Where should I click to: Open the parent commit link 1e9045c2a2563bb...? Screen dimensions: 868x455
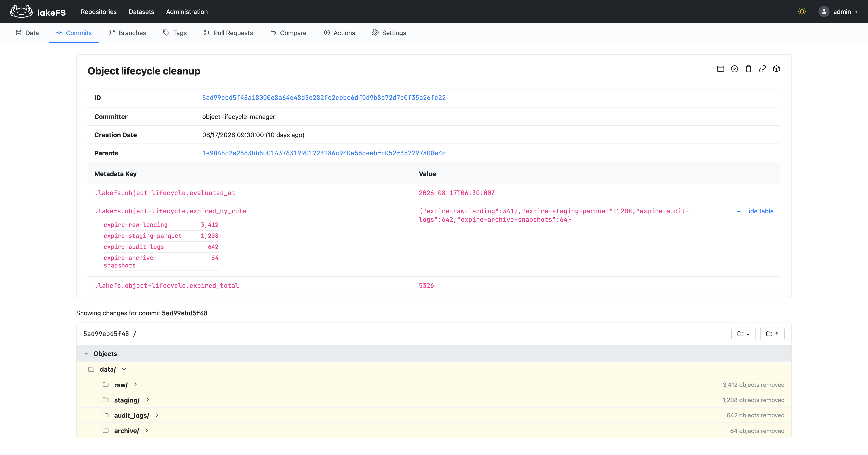point(324,153)
